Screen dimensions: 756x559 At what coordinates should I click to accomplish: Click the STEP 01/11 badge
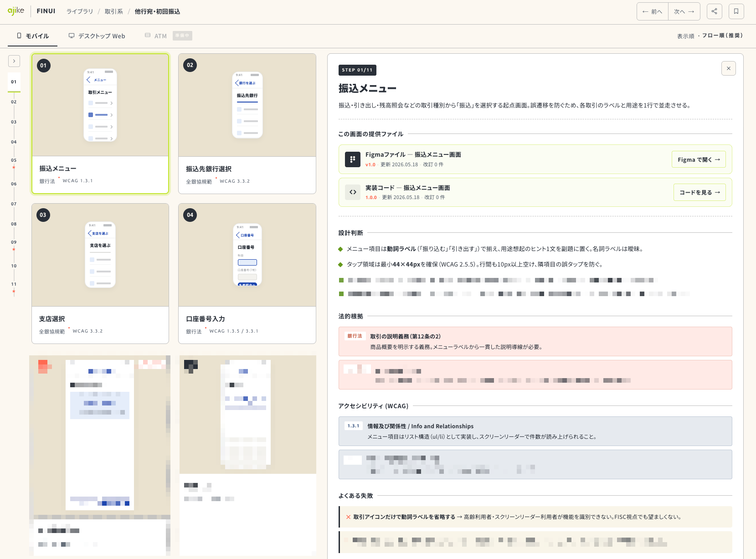357,70
